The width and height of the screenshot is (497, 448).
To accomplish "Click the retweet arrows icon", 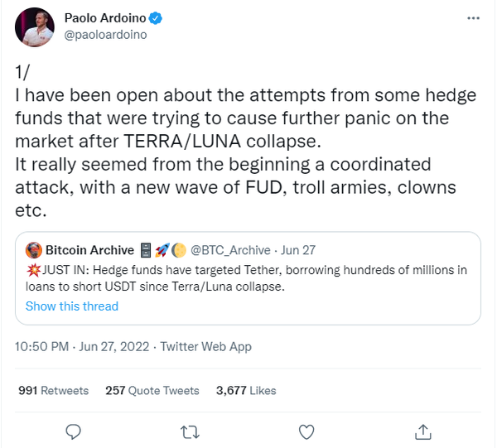I will tap(189, 431).
